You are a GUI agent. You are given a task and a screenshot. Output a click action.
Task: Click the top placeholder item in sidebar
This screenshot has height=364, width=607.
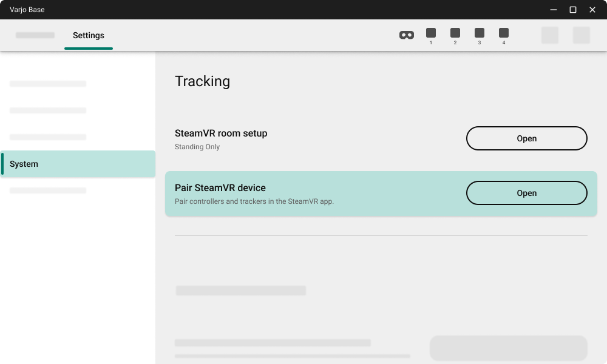[x=48, y=84]
